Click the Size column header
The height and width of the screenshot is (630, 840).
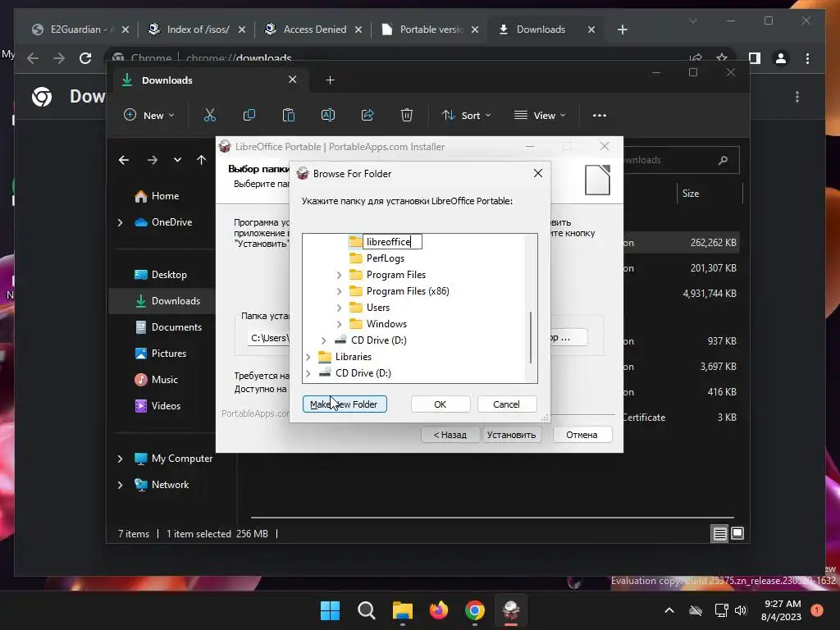tap(691, 194)
